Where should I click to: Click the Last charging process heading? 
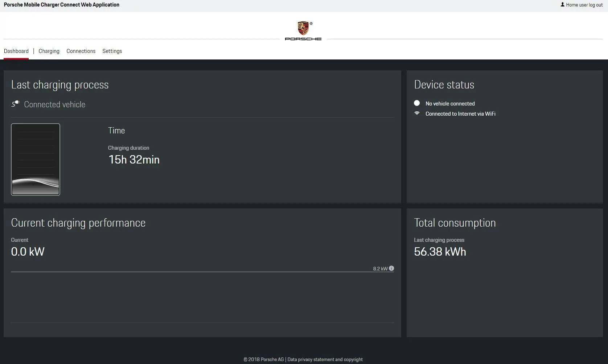click(x=60, y=85)
